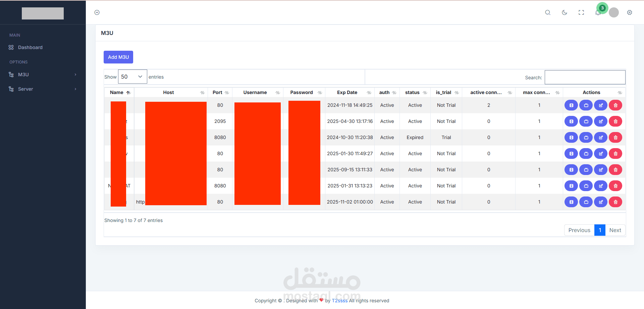Sort the table by auth column
This screenshot has height=309, width=644.
pyautogui.click(x=387, y=92)
